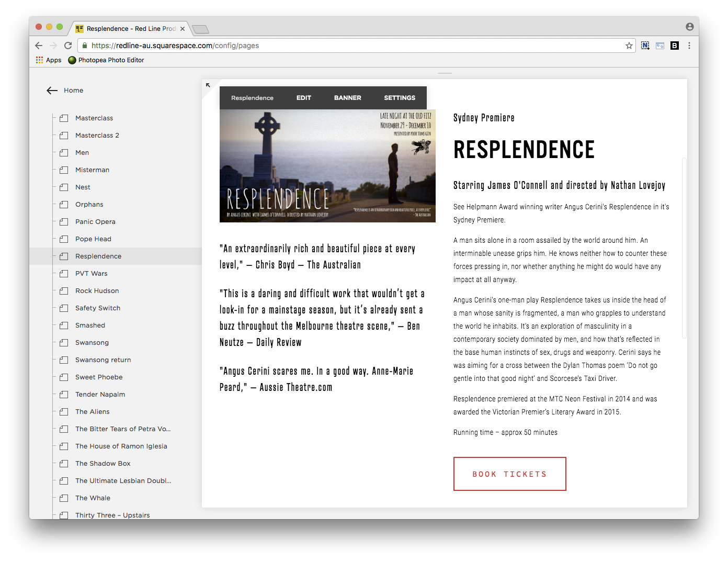The width and height of the screenshot is (728, 561).
Task: Go back to Home in sidebar
Action: click(65, 91)
